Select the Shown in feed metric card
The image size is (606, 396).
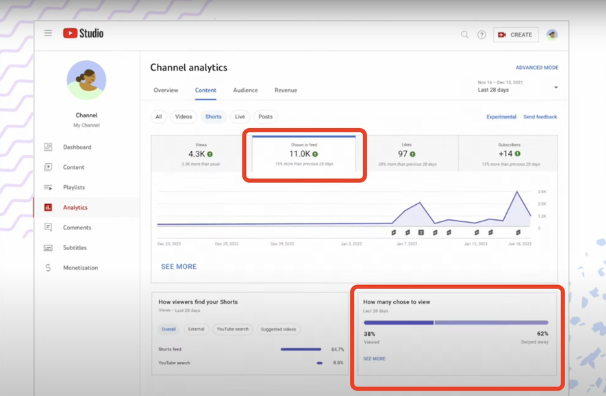(304, 154)
